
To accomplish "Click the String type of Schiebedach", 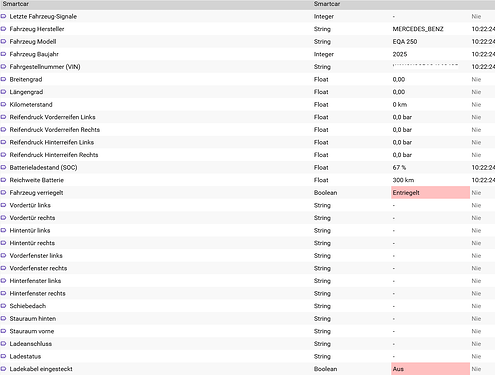I will [322, 306].
